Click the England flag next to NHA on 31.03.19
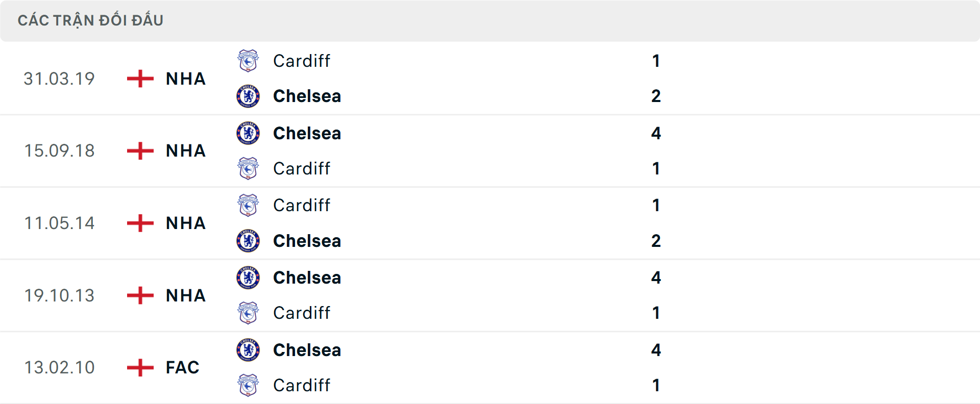The width and height of the screenshot is (980, 404). click(139, 79)
